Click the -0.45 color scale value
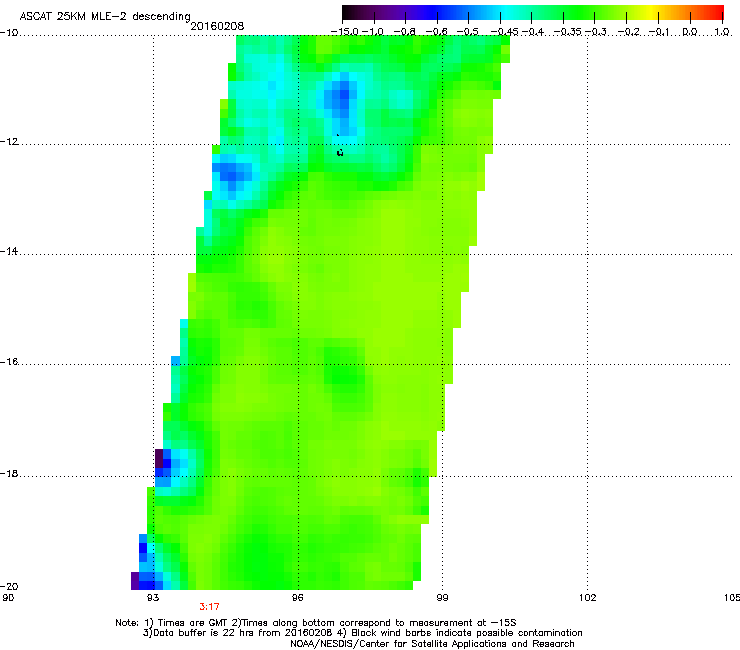The width and height of the screenshot is (740, 650). 504,32
